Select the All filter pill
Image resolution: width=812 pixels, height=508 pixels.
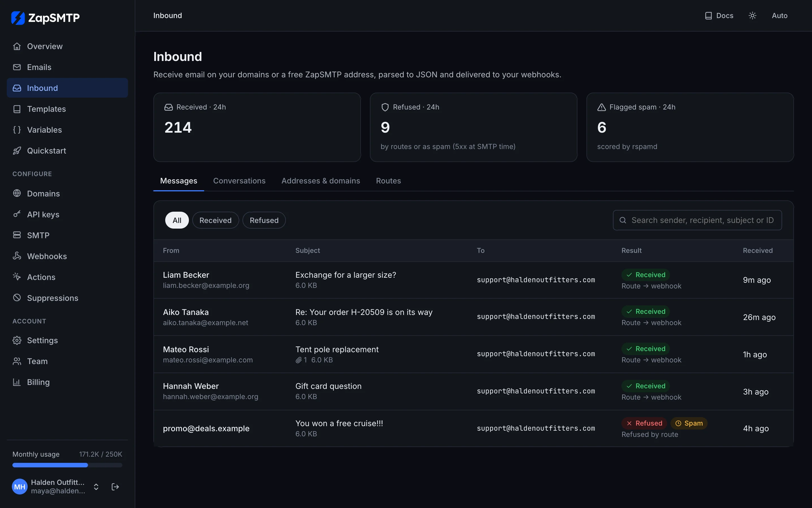[x=177, y=220]
